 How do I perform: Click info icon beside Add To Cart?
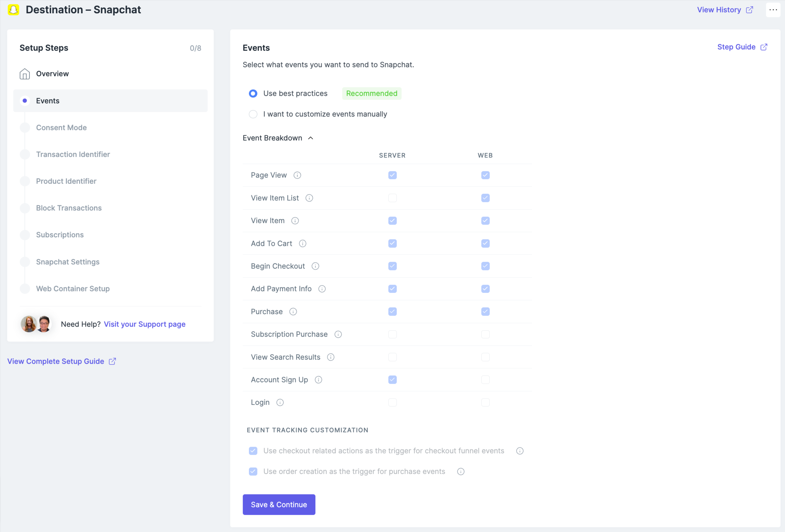(303, 243)
